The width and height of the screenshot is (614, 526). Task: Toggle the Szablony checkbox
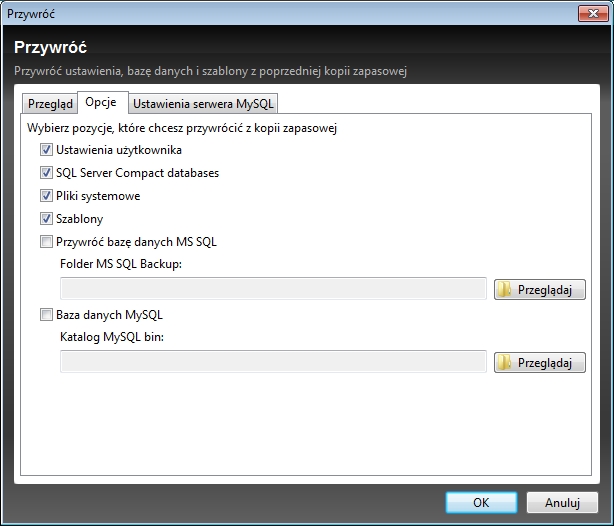[46, 219]
